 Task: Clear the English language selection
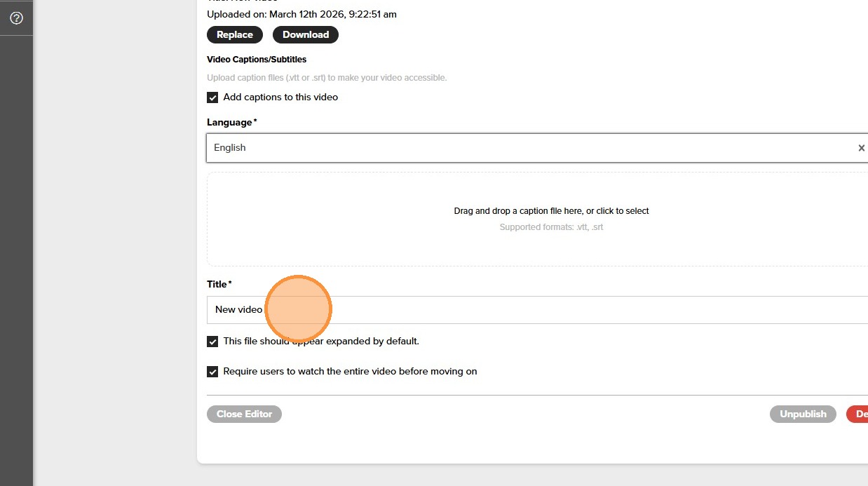861,148
